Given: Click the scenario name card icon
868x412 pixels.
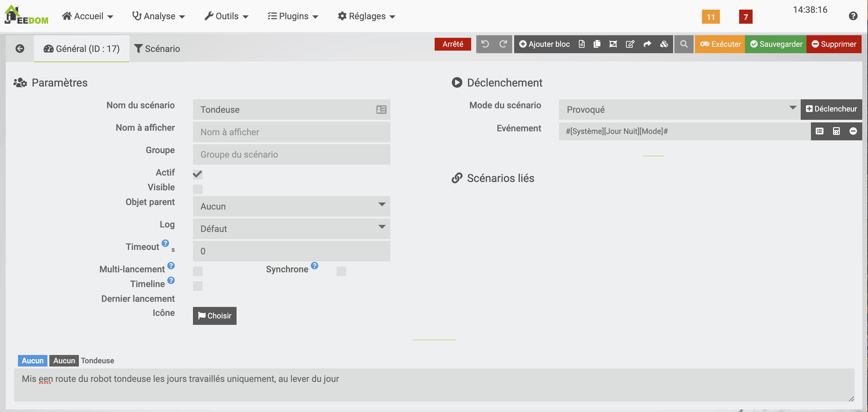Looking at the screenshot, I should (381, 110).
